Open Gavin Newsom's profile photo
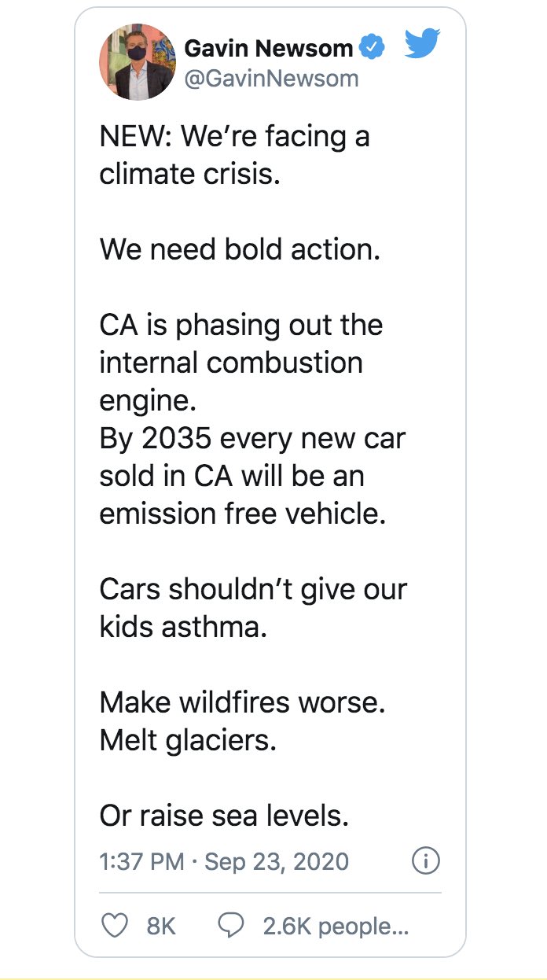The height and width of the screenshot is (980, 547). pyautogui.click(x=137, y=62)
